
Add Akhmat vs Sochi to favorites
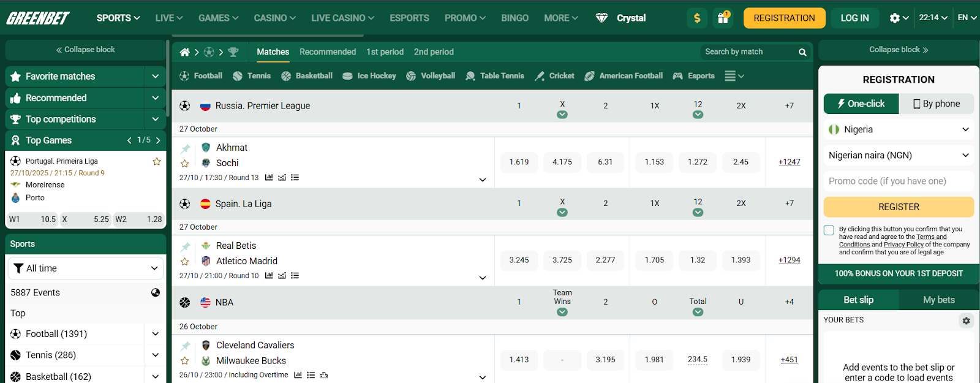[184, 164]
